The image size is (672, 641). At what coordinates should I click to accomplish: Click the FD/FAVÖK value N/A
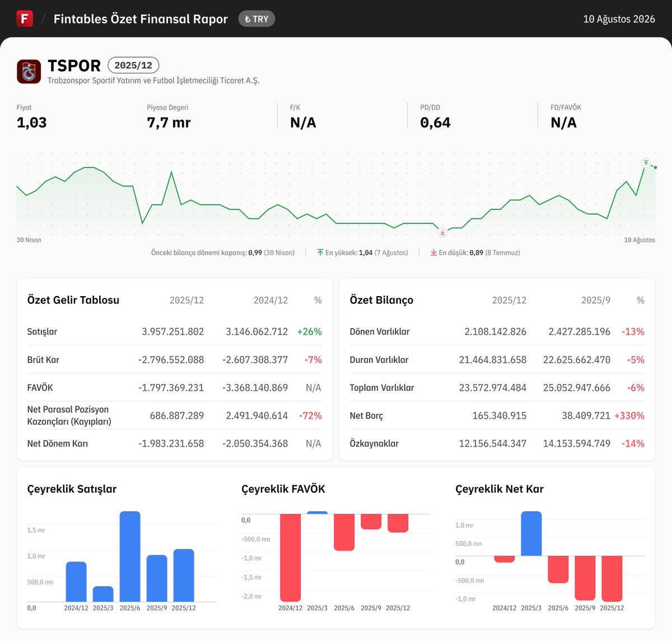(x=563, y=123)
